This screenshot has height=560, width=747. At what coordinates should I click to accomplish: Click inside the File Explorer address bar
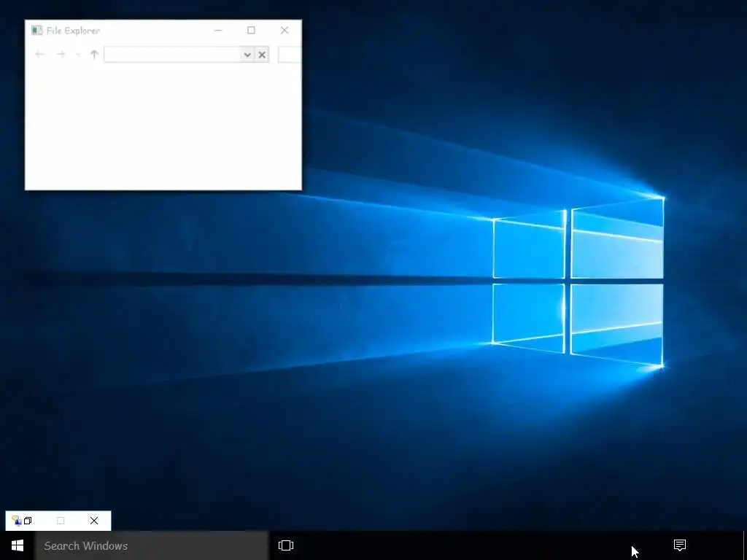pyautogui.click(x=172, y=54)
